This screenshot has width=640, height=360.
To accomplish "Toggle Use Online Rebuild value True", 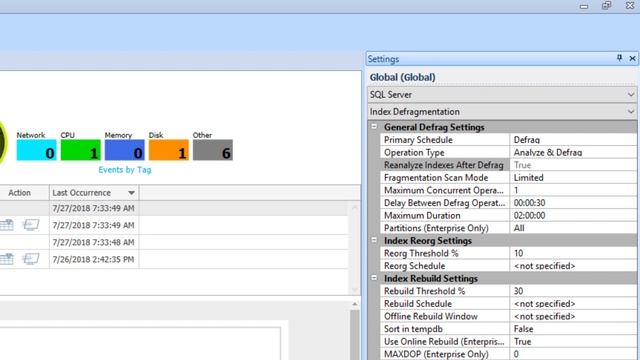I will (573, 342).
